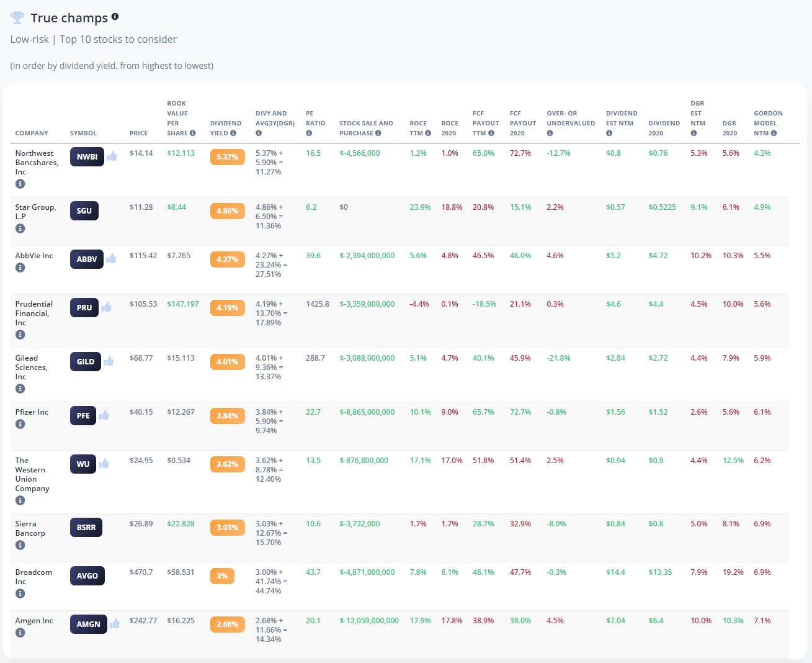Click the 4.27% dividend yield badge

pyautogui.click(x=228, y=259)
